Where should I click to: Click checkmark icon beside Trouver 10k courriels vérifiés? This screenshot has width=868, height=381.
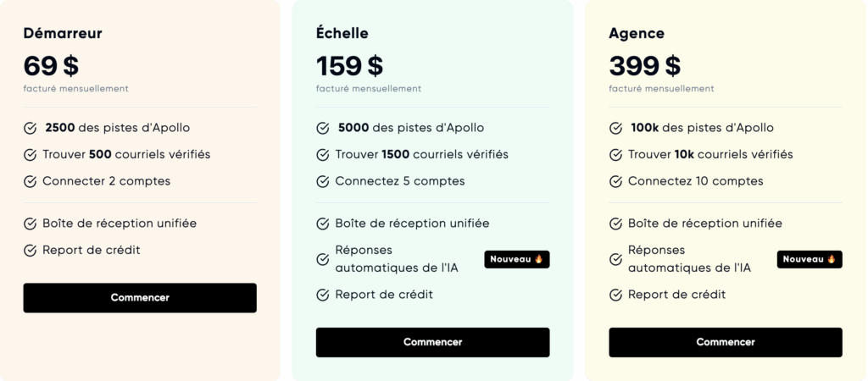click(616, 155)
